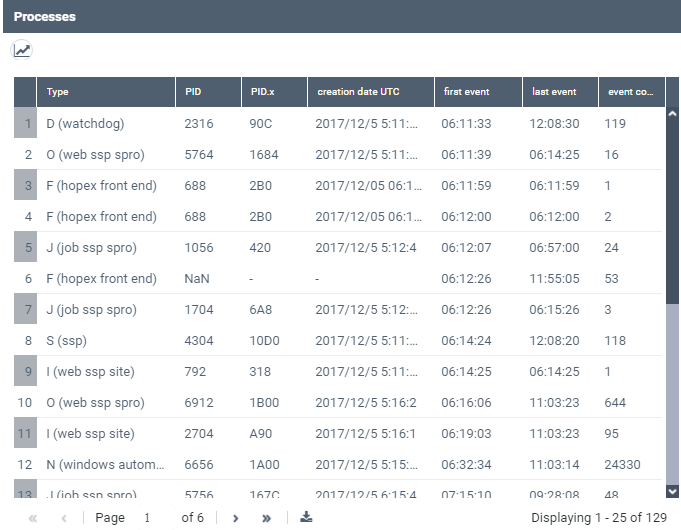Go to the next page arrow
This screenshot has width=681, height=530.
[236, 518]
